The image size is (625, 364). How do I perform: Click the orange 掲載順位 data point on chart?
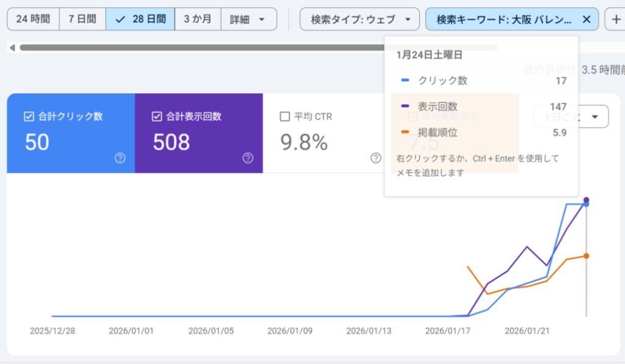(x=587, y=255)
